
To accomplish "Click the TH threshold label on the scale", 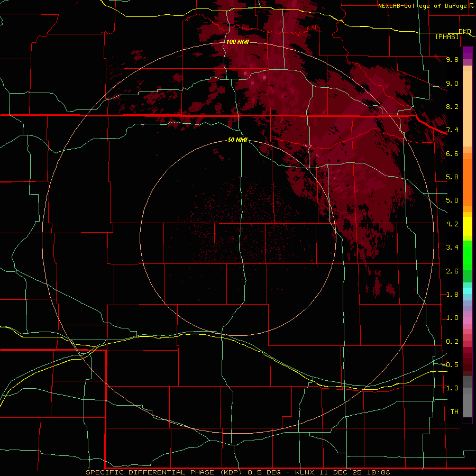I will click(x=454, y=412).
